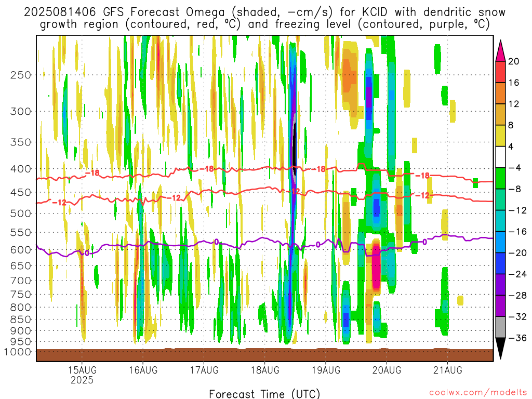This screenshot has height=399, width=532.
Task: Click the 17AUG date label
Action: click(x=204, y=370)
